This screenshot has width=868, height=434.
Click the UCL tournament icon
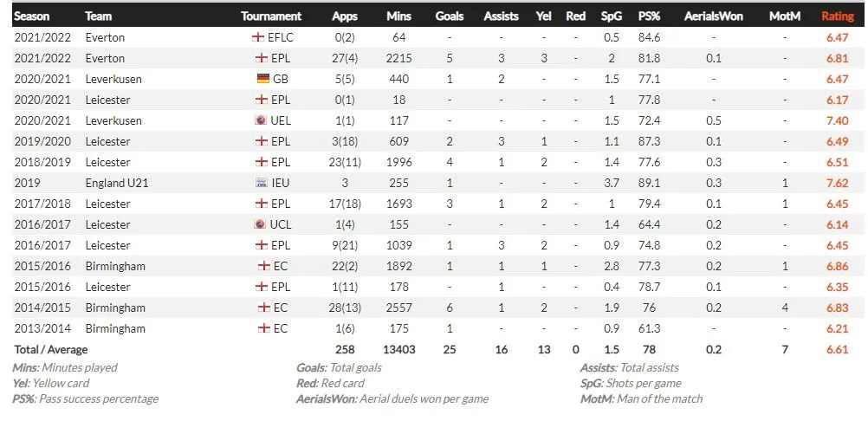pyautogui.click(x=260, y=224)
